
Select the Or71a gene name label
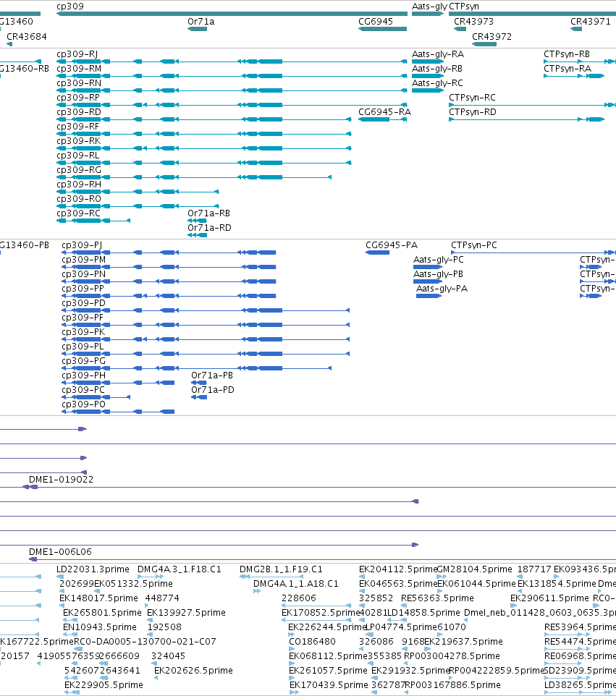pos(201,21)
